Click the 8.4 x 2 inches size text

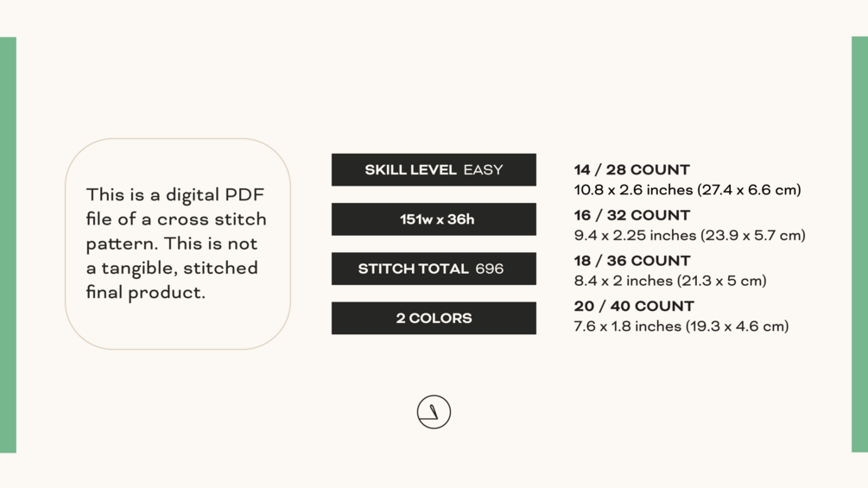pyautogui.click(x=670, y=281)
